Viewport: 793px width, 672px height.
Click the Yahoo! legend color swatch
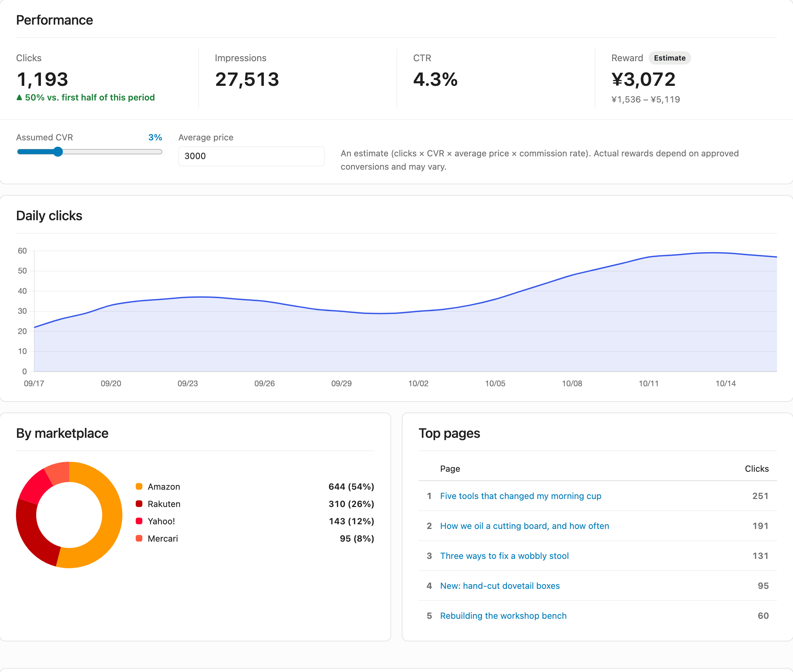point(139,521)
